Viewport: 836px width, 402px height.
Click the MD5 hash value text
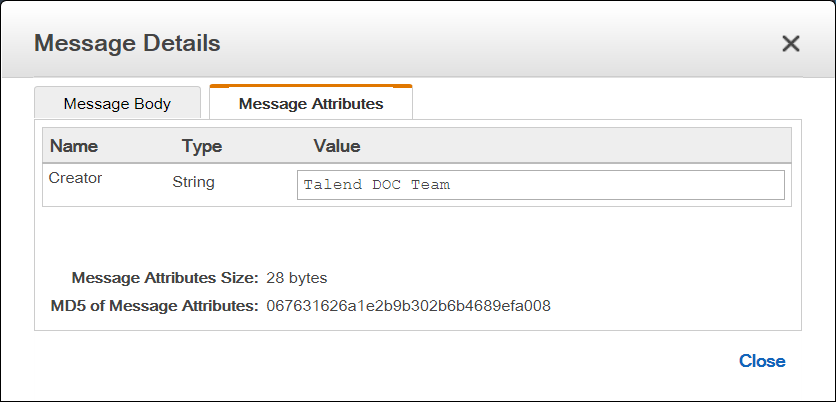coord(409,305)
